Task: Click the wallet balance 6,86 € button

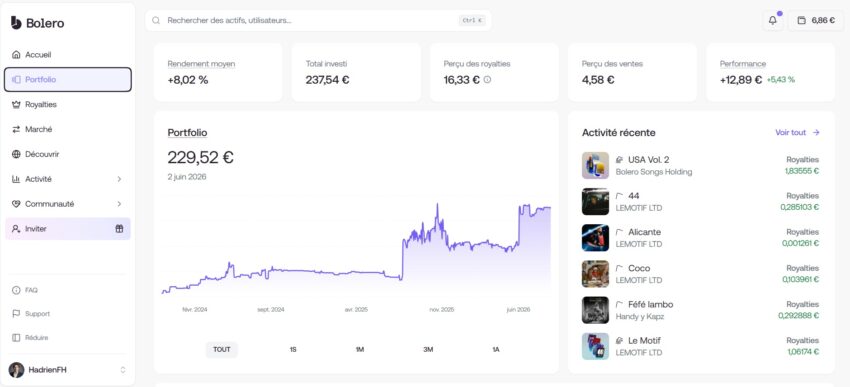Action: coord(816,21)
